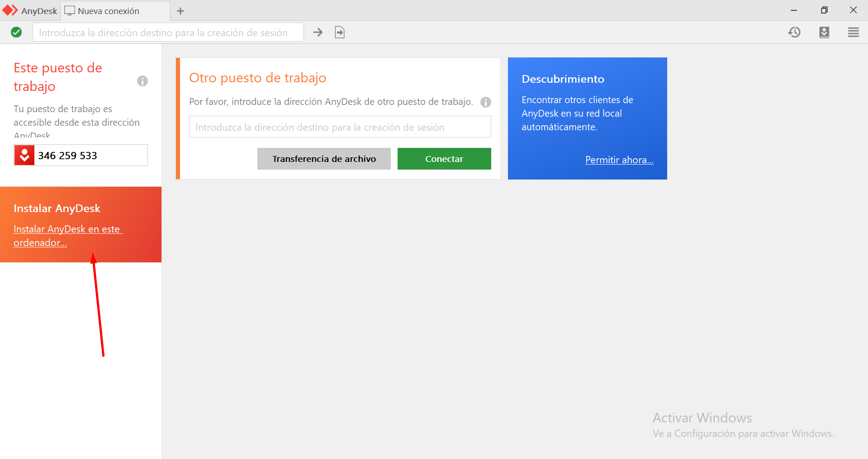This screenshot has width=868, height=459.
Task: Focus the top address bar input
Action: [168, 32]
